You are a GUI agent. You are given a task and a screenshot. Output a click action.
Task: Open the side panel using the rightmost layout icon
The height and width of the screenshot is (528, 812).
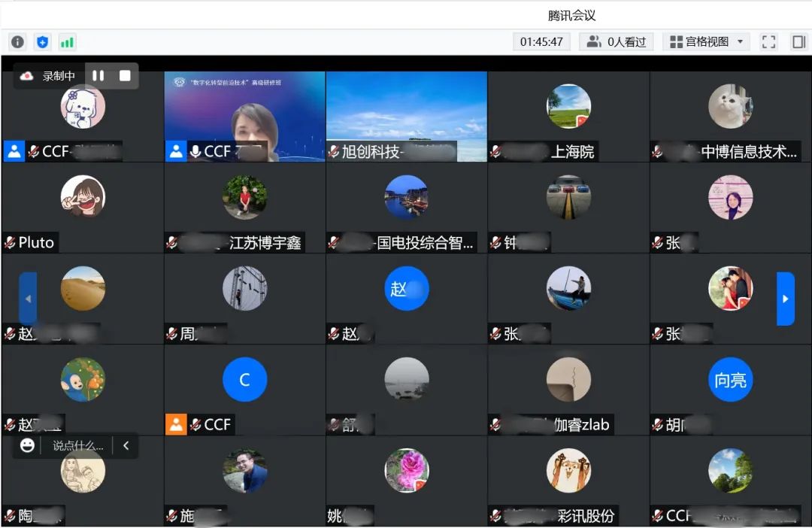798,41
